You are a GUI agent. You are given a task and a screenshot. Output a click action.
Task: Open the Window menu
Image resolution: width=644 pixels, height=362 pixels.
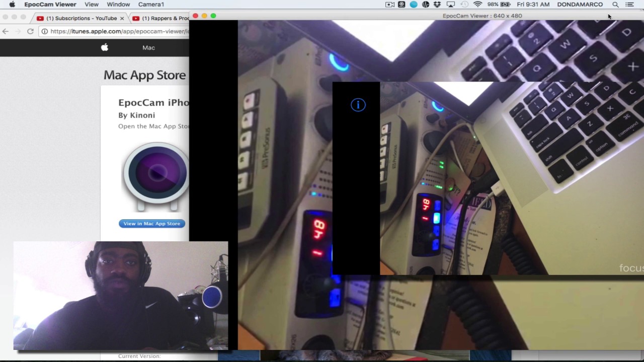pyautogui.click(x=118, y=5)
